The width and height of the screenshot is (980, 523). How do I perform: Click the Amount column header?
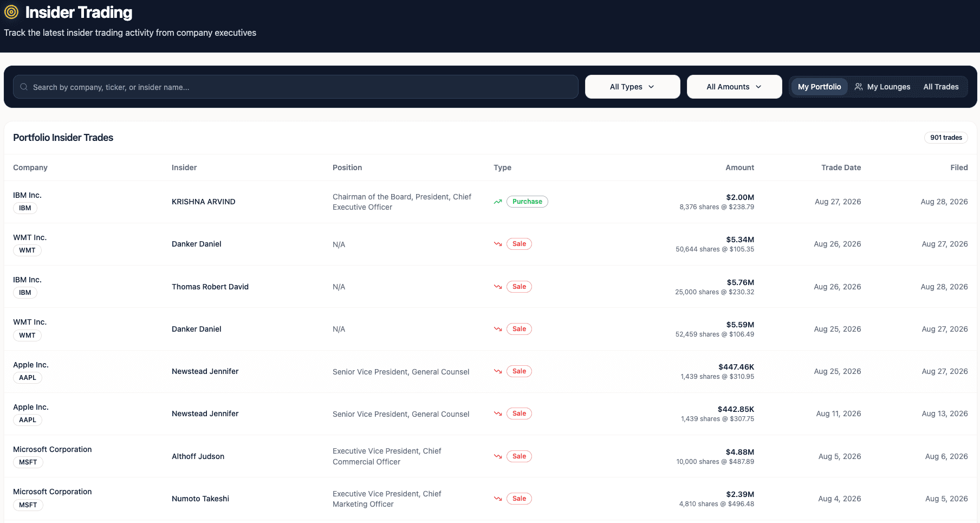(x=739, y=167)
